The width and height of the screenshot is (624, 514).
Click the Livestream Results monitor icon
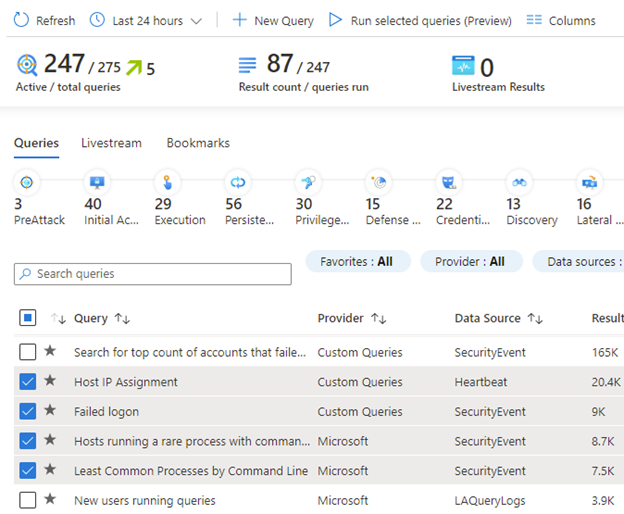463,65
